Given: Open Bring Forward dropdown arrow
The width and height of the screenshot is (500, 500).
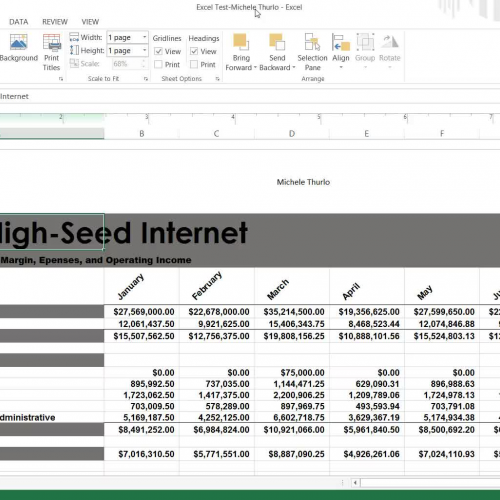Looking at the screenshot, I should click(255, 68).
